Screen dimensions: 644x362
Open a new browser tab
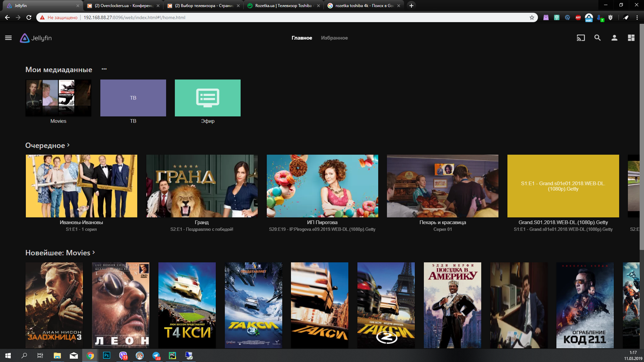[411, 6]
